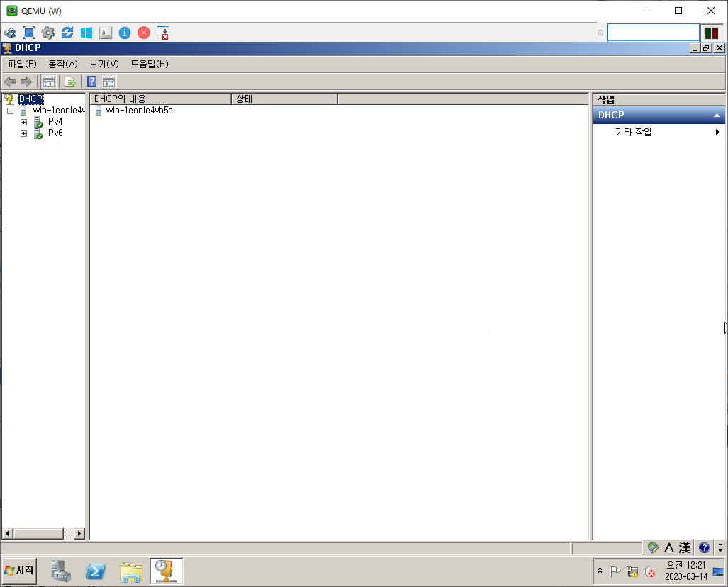Click the DHCP window title icon
728x587 pixels.
pyautogui.click(x=7, y=47)
